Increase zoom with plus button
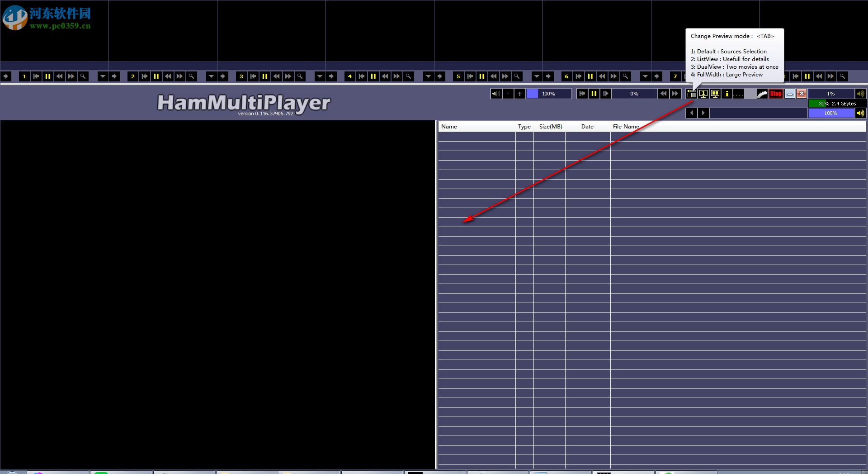The image size is (868, 474). (x=520, y=94)
